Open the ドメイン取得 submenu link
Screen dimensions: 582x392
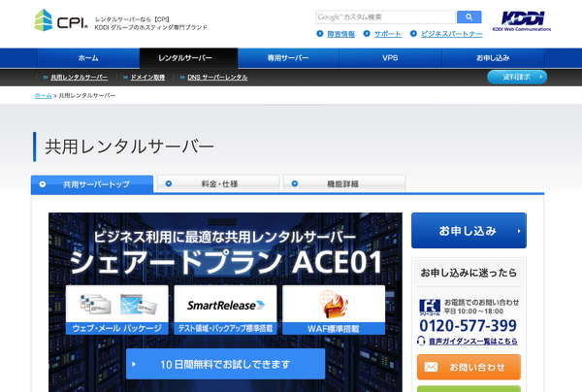coord(147,78)
